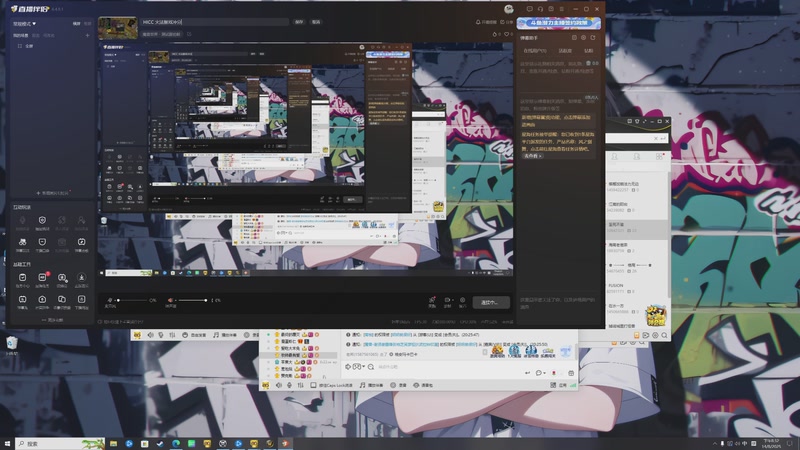Focus the stream title input field
Image resolution: width=800 pixels, height=450 pixels.
point(214,22)
